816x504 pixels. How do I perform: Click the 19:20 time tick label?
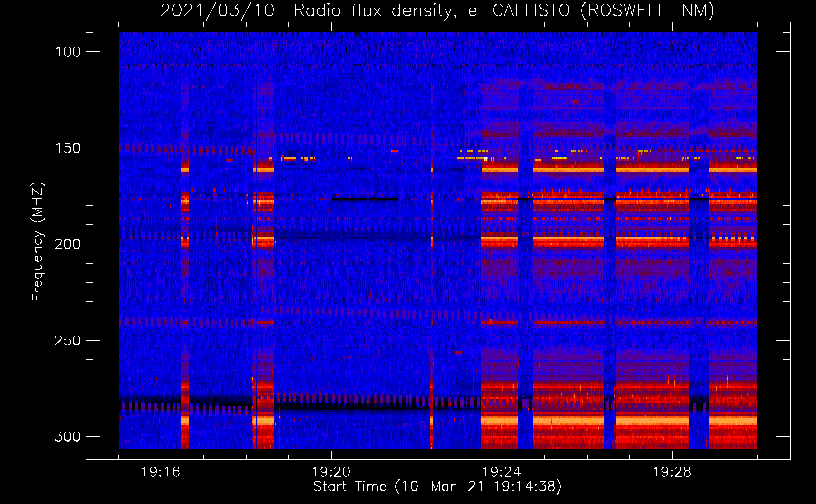pyautogui.click(x=331, y=472)
